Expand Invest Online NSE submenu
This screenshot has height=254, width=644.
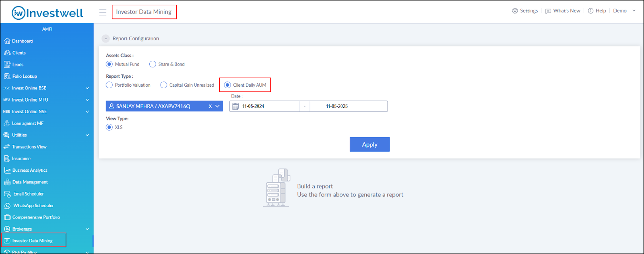tap(87, 112)
